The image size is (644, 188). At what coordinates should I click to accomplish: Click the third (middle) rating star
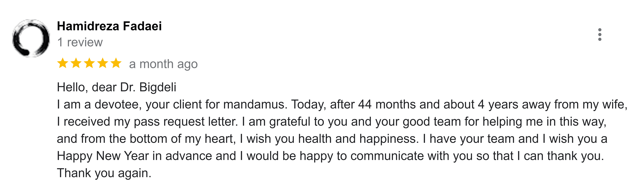(x=89, y=63)
